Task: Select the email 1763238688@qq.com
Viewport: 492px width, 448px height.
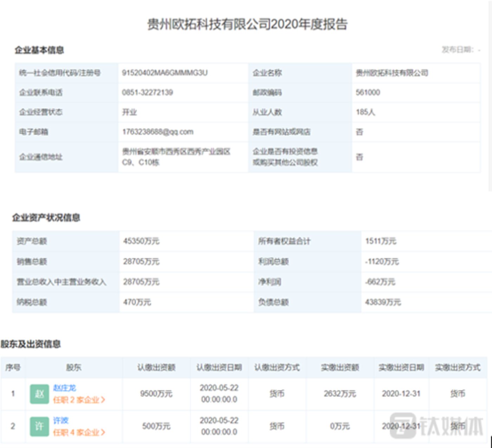Action: point(158,132)
